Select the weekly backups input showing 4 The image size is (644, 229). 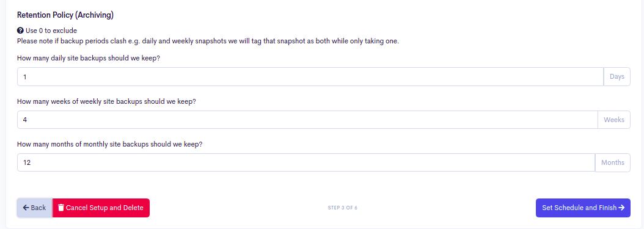pos(307,120)
